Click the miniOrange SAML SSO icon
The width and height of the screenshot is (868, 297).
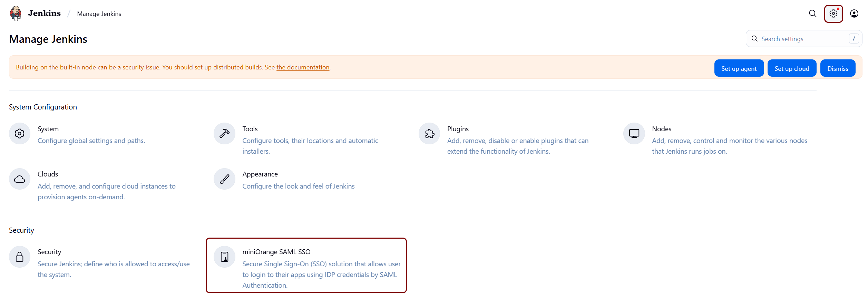pos(224,257)
